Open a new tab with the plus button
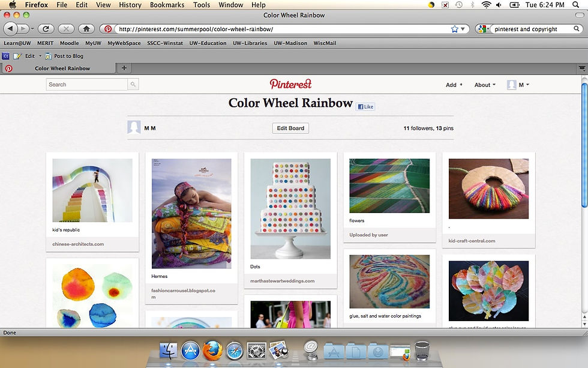The height and width of the screenshot is (368, 588). (124, 68)
